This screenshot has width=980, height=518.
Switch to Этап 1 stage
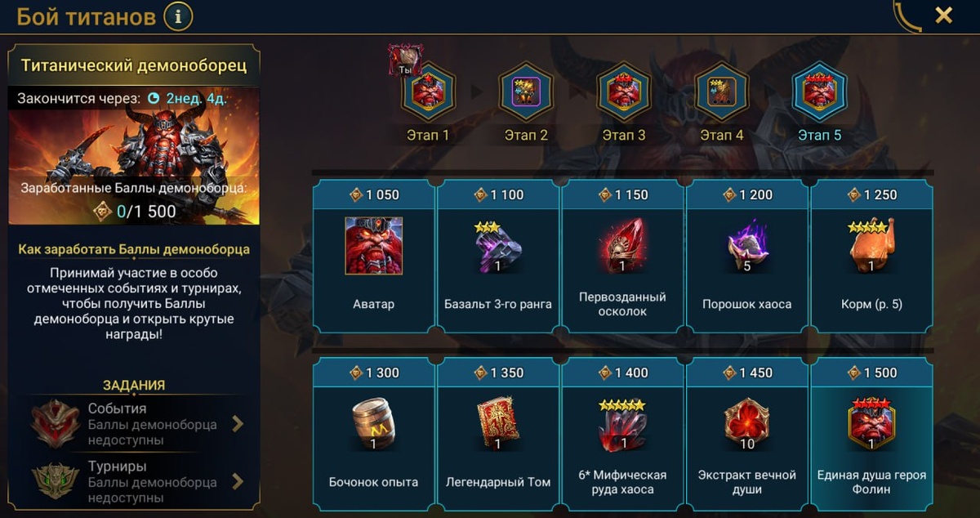click(428, 92)
